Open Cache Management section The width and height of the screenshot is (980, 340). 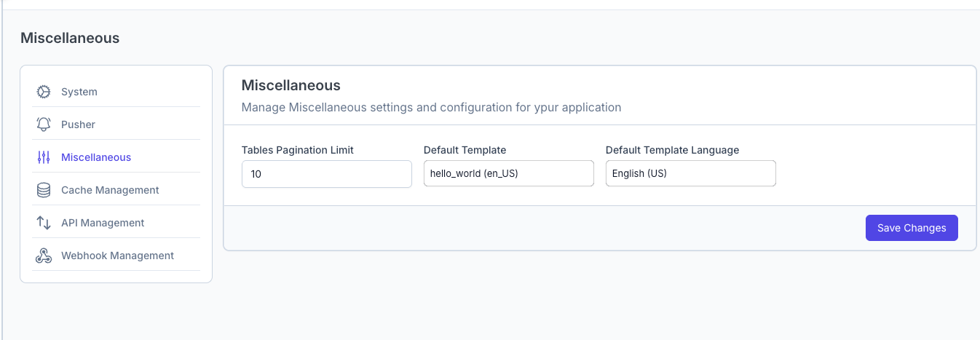point(116,190)
